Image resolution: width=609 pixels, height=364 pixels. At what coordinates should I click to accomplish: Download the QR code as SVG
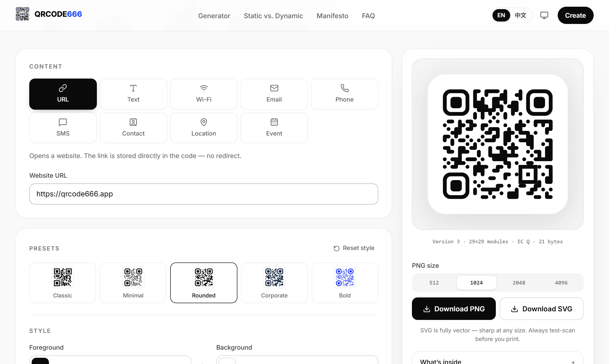click(x=541, y=309)
